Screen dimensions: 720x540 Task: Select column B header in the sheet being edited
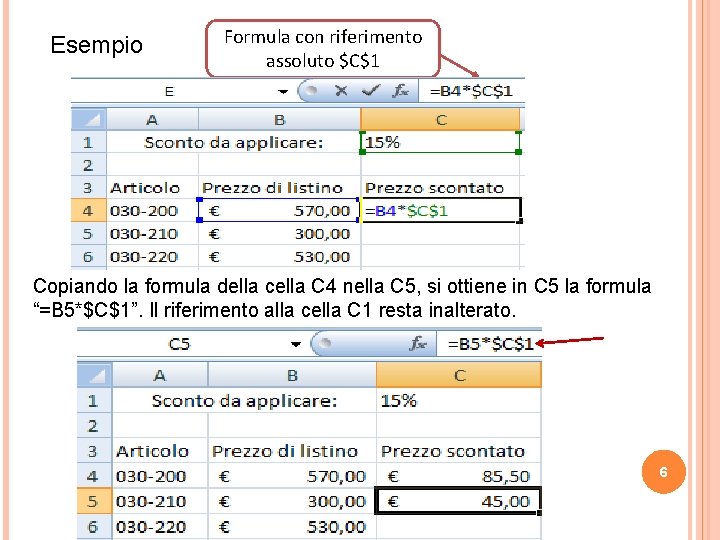click(280, 120)
